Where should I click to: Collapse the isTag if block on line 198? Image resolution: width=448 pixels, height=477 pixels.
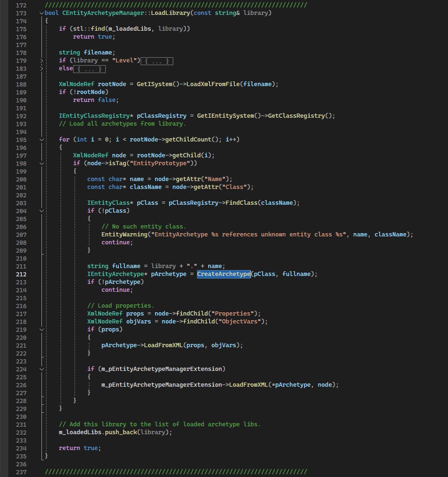(41, 163)
